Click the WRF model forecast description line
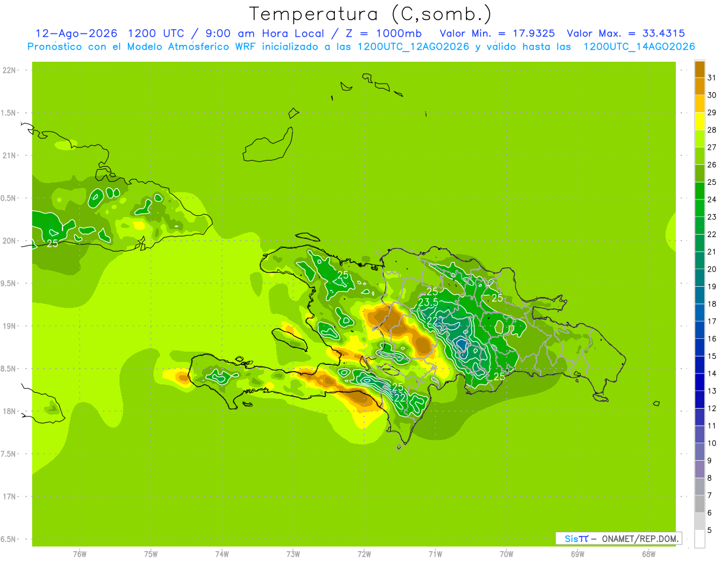728x562 pixels. click(x=361, y=47)
